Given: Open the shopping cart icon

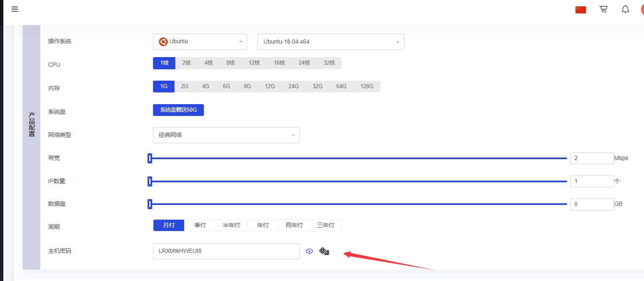Looking at the screenshot, I should click(x=603, y=10).
